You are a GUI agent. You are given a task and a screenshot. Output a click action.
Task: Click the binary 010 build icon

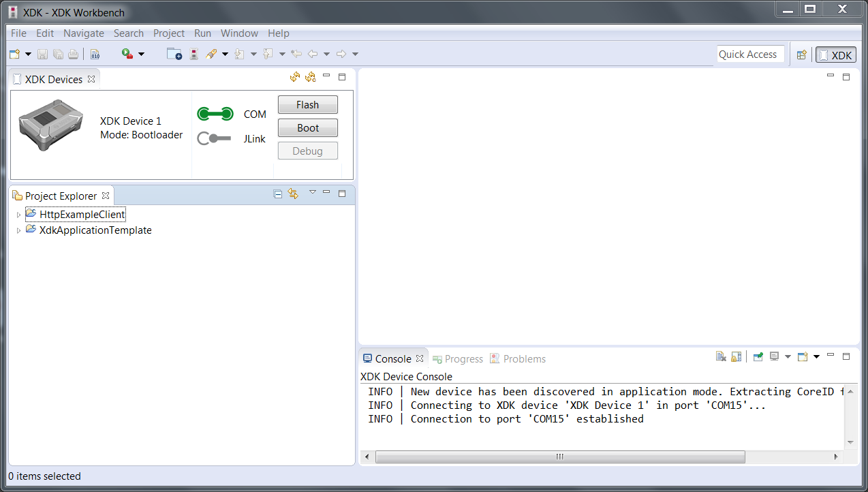(95, 54)
